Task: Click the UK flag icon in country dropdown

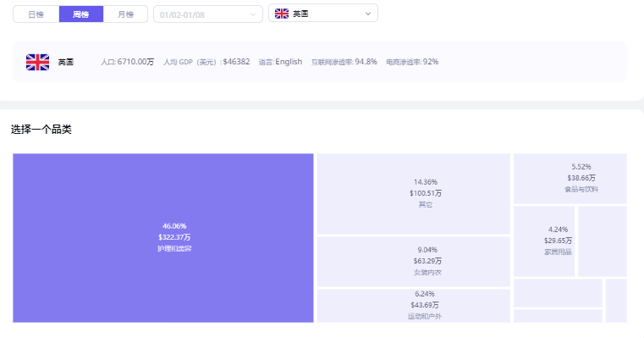Action: point(282,14)
